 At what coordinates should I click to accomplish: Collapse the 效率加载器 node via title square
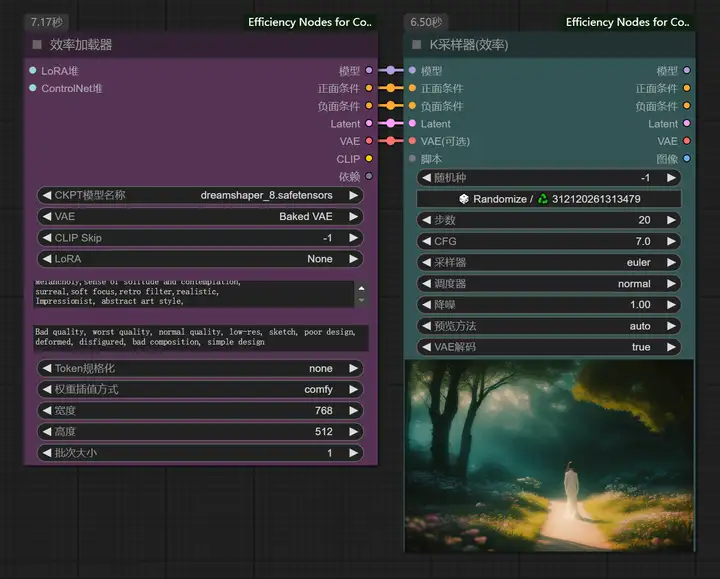(x=37, y=45)
